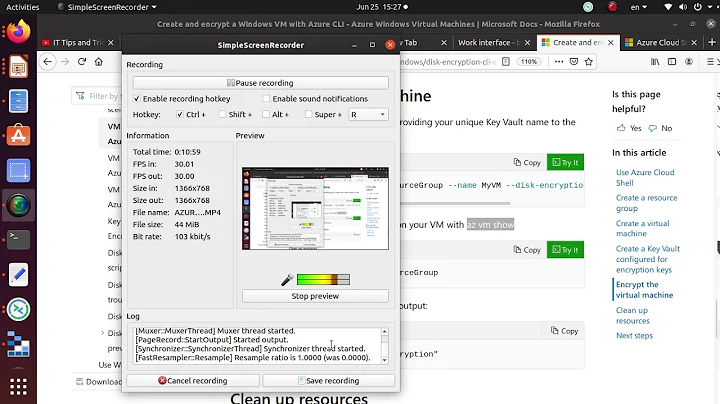This screenshot has height=404, width=720.
Task: Open SimpleScreenRecorder app menu in top bar
Action: click(107, 7)
